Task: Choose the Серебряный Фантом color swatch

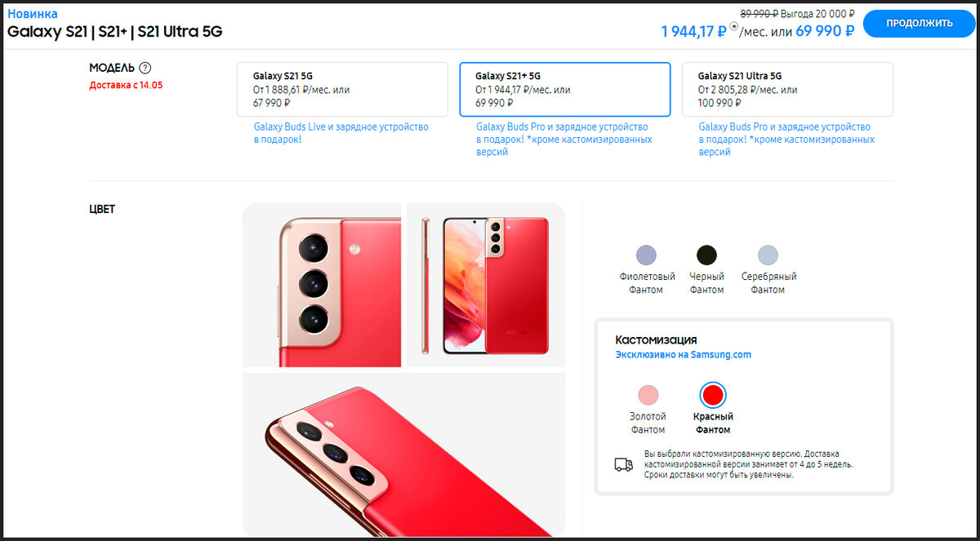Action: [x=768, y=255]
